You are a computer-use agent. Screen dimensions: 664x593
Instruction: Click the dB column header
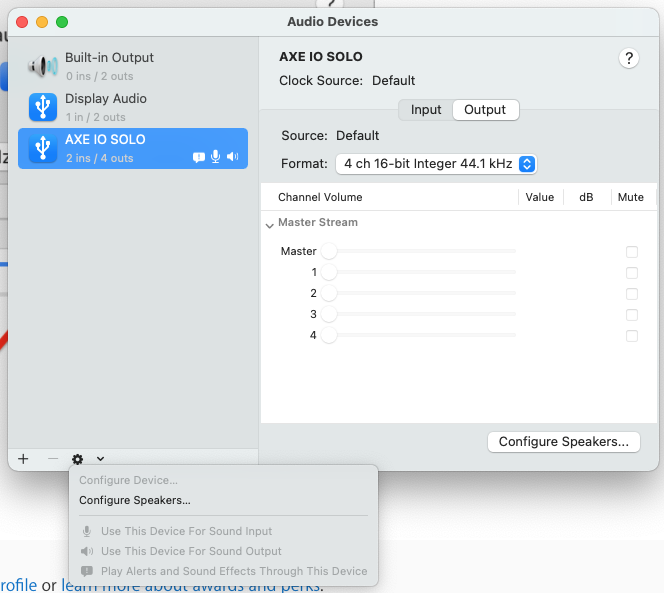[586, 197]
